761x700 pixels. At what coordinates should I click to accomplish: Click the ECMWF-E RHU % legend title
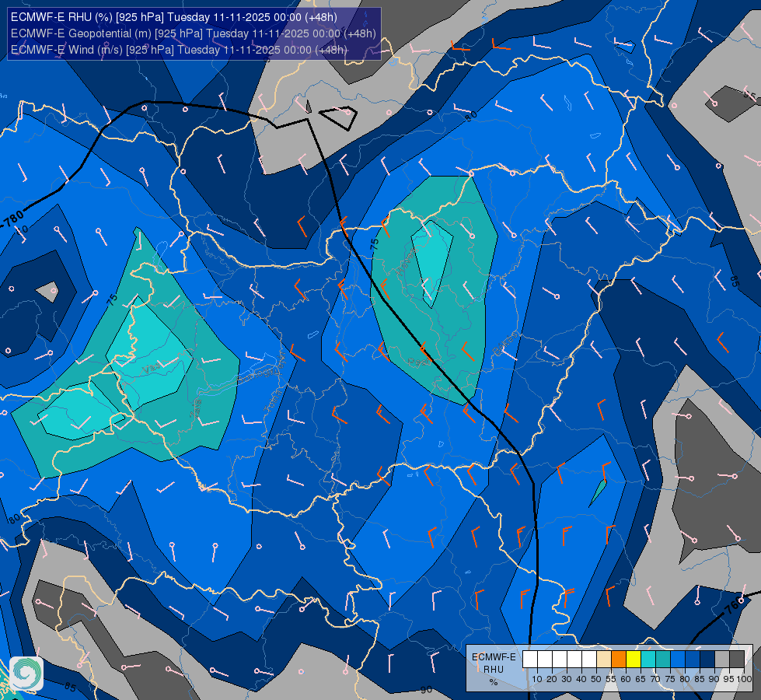point(494,670)
